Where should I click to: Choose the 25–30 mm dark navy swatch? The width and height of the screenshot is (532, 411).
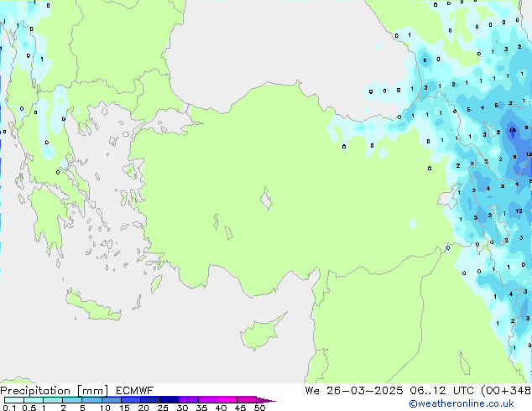pyautogui.click(x=170, y=400)
